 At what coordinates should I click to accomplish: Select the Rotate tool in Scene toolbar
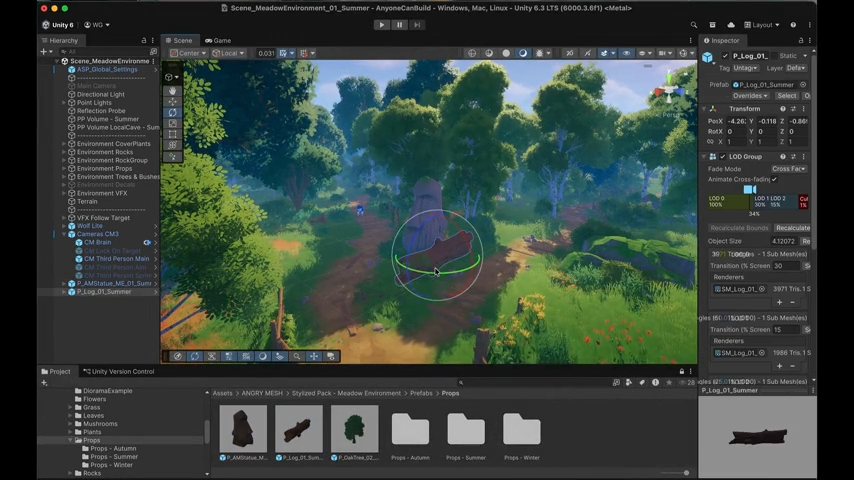coord(173,112)
